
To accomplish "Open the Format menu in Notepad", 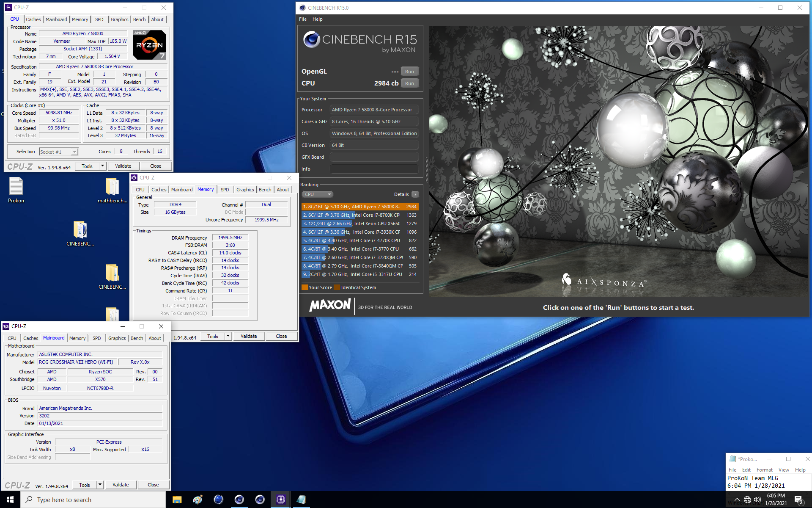I will pyautogui.click(x=764, y=470).
